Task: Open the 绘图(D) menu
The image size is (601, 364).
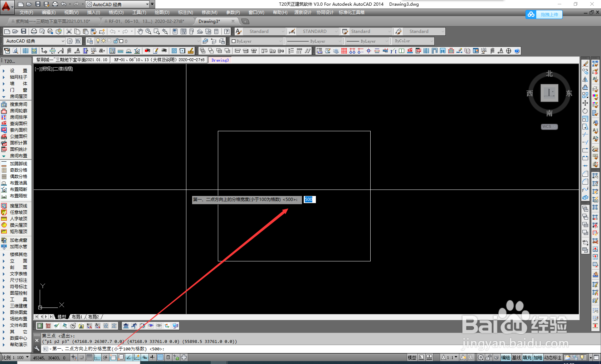Action: click(x=162, y=13)
